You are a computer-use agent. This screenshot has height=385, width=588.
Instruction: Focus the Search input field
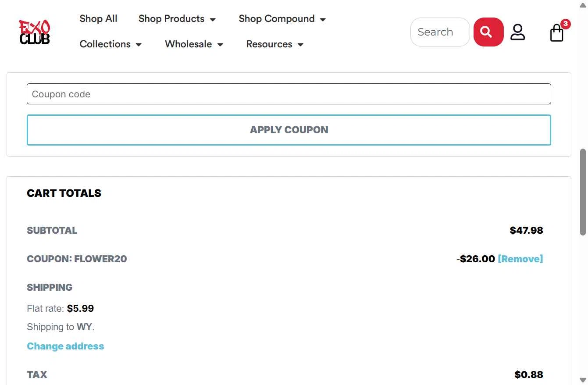(440, 32)
